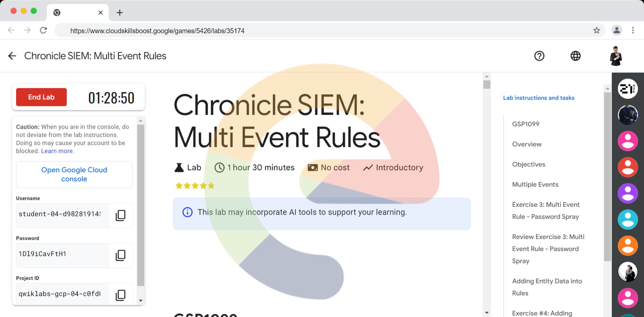The width and height of the screenshot is (644, 317).
Task: Click the back arrow beside the lab title
Action: tap(12, 56)
